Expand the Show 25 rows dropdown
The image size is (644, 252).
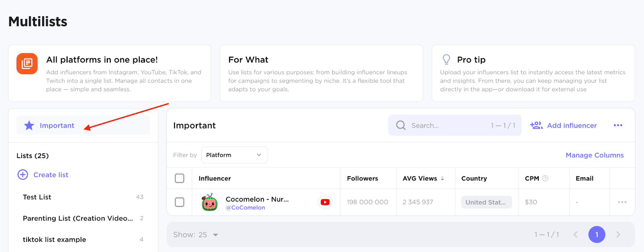(x=215, y=235)
